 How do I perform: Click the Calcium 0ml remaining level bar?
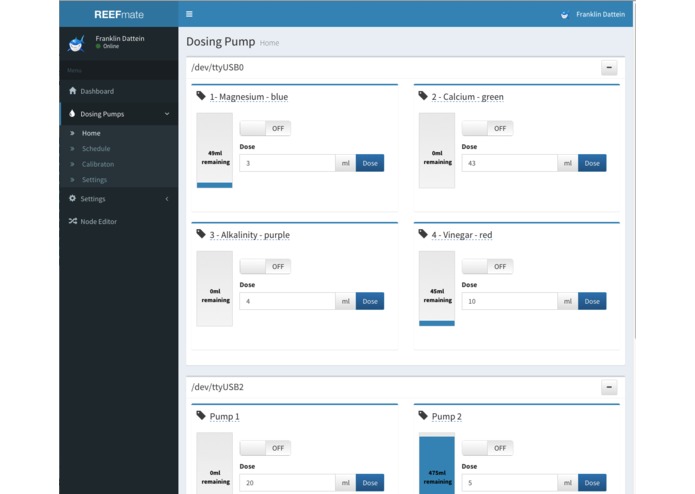tap(437, 150)
